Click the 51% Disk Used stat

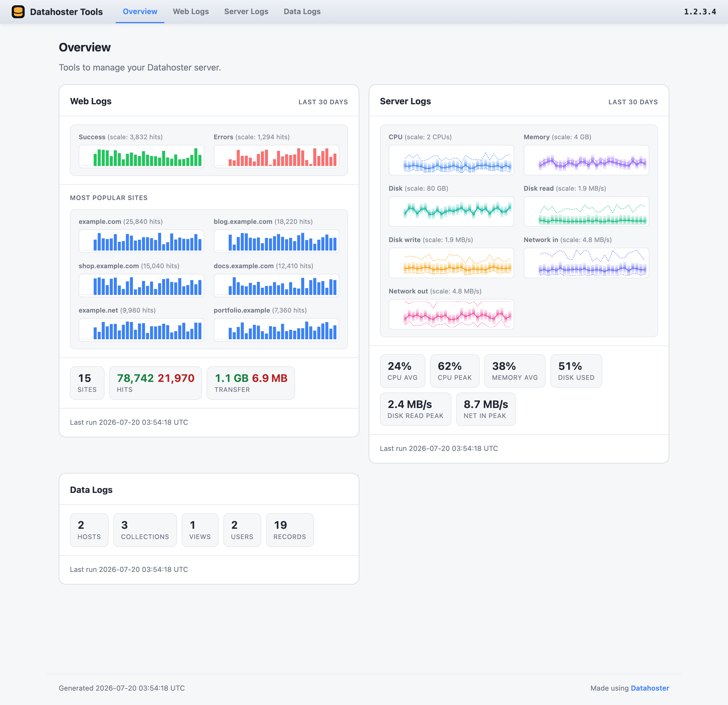pos(576,371)
